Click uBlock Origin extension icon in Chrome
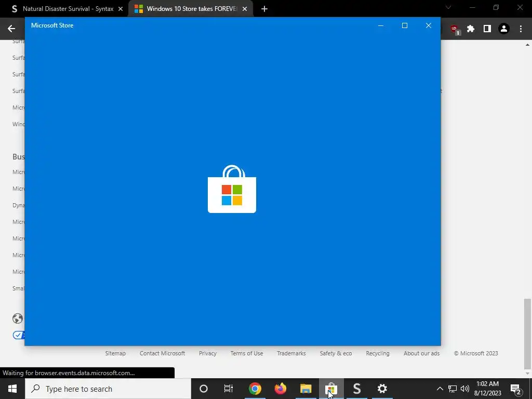Screen dimensions: 532x399 point(455,29)
